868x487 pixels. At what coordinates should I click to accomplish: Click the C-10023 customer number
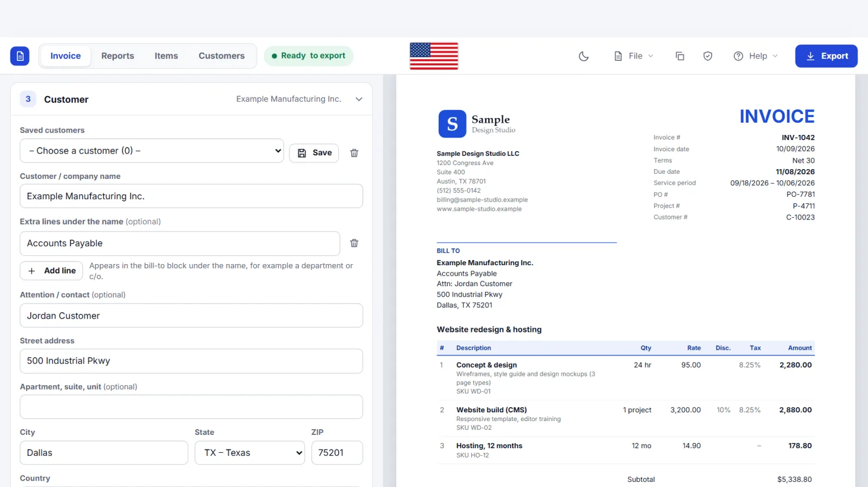point(800,218)
